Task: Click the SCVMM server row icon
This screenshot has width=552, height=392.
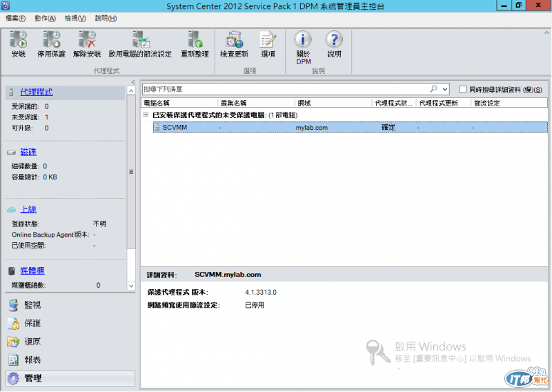Action: click(x=157, y=128)
